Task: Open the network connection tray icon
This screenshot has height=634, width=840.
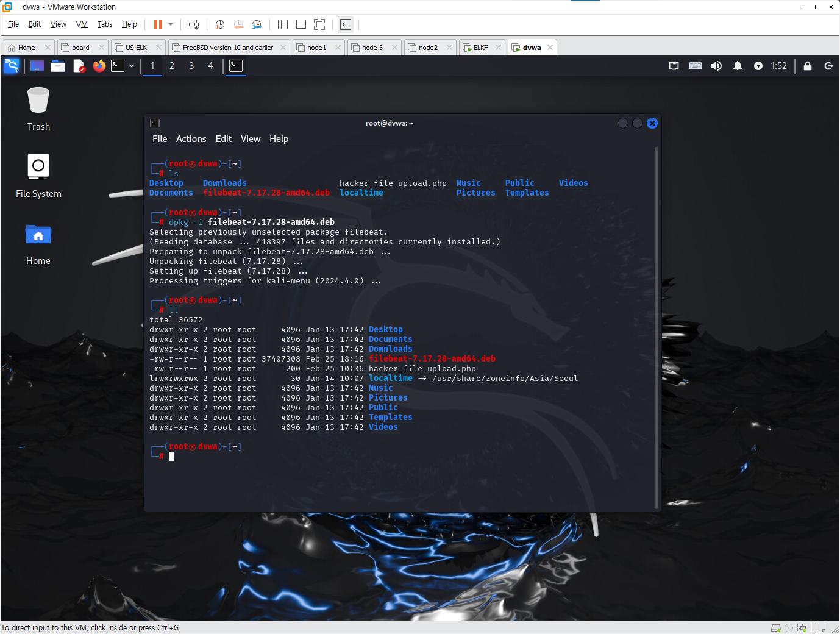Action: (x=674, y=66)
